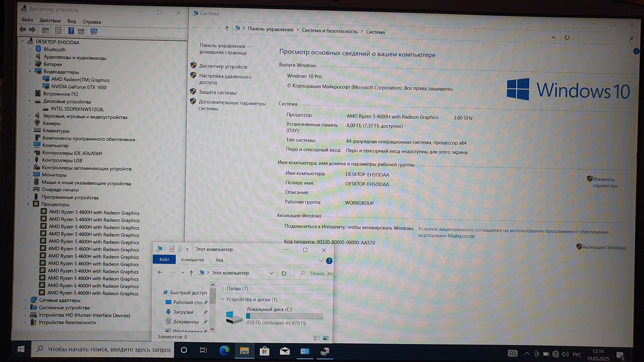Open Microsoft Store from the taskbar
Viewport: 644px width, 362px height.
click(264, 351)
